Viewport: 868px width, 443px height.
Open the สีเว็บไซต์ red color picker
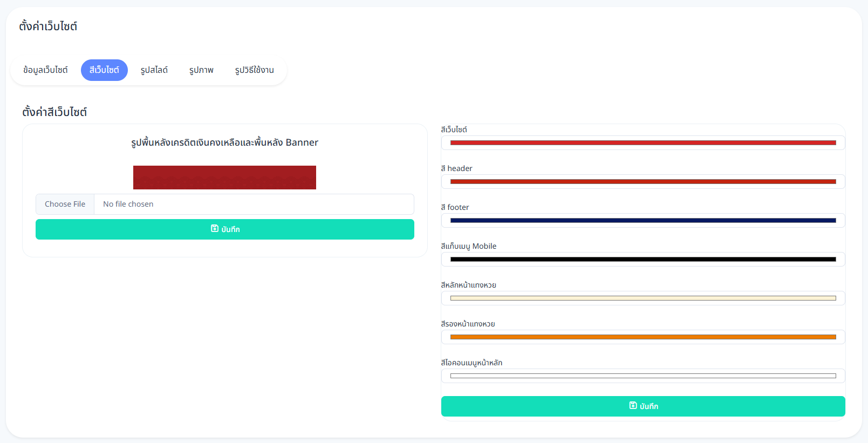coord(643,143)
